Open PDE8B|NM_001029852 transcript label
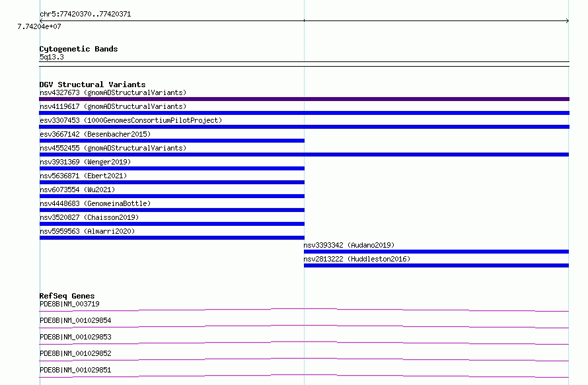This screenshot has width=588, height=385. (x=75, y=353)
